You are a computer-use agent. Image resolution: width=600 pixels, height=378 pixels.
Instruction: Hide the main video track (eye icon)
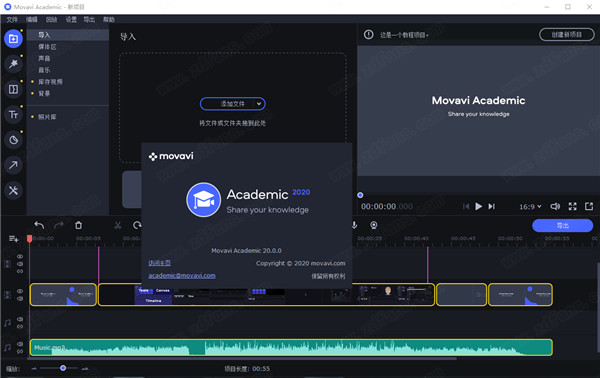point(20,291)
